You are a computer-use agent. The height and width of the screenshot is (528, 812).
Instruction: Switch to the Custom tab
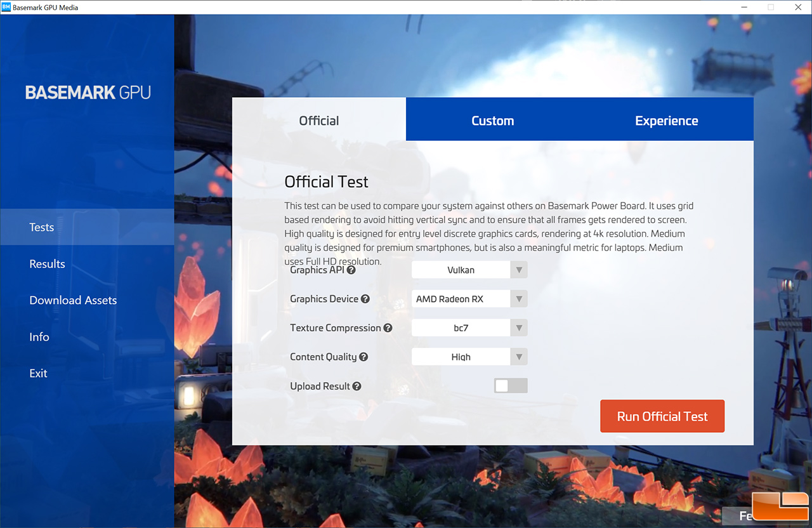(x=493, y=119)
